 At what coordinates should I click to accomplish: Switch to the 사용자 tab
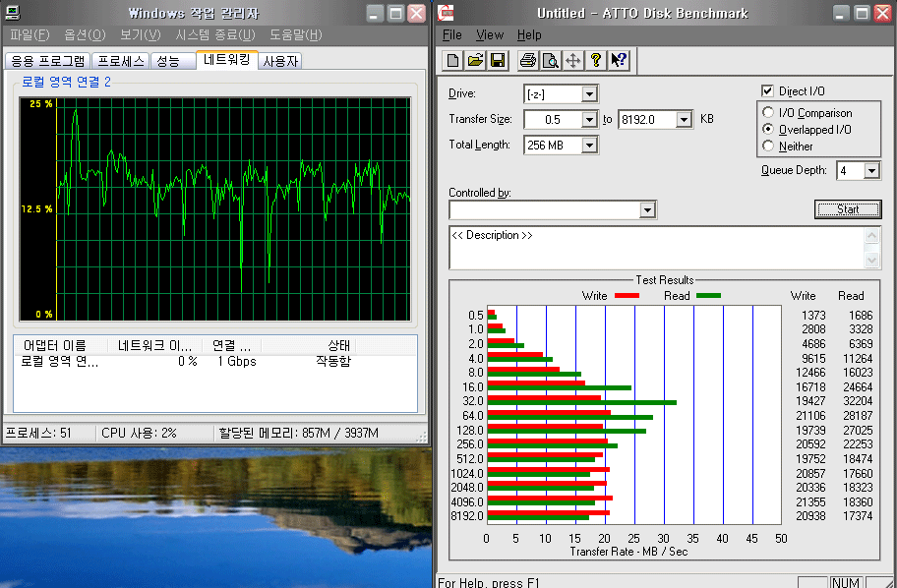click(280, 61)
